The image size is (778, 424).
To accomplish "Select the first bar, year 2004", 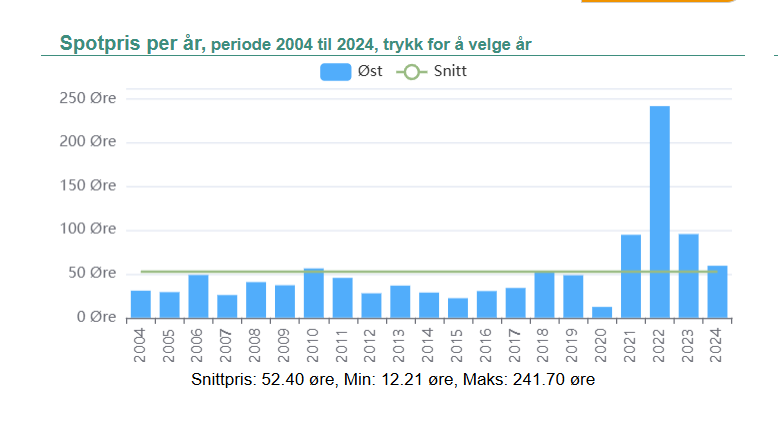I will 141,305.
